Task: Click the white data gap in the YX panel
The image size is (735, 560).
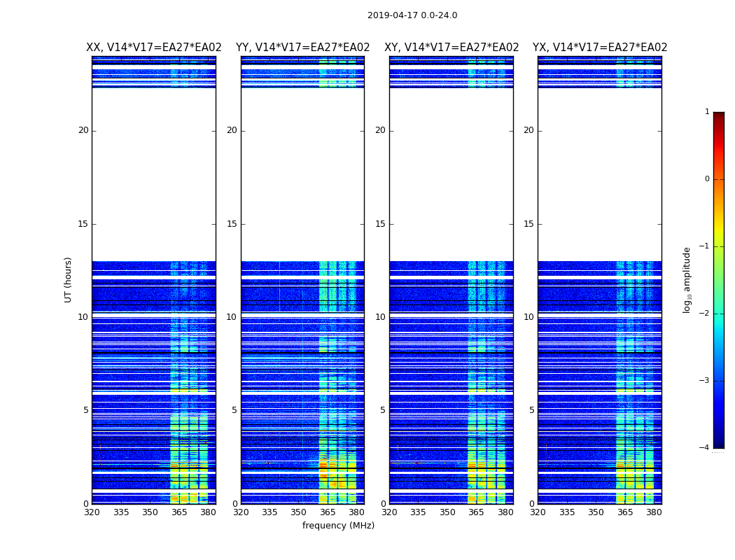Action: click(599, 174)
